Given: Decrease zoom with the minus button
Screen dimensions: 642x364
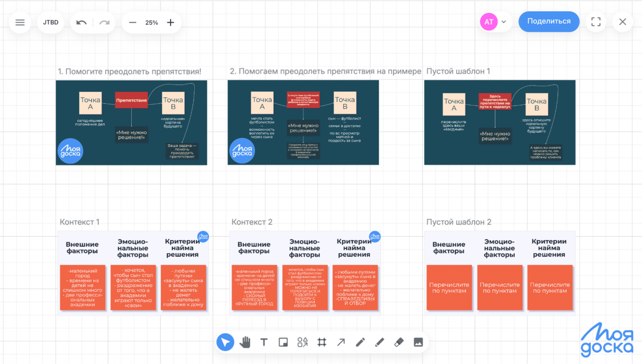Looking at the screenshot, I should coord(133,22).
